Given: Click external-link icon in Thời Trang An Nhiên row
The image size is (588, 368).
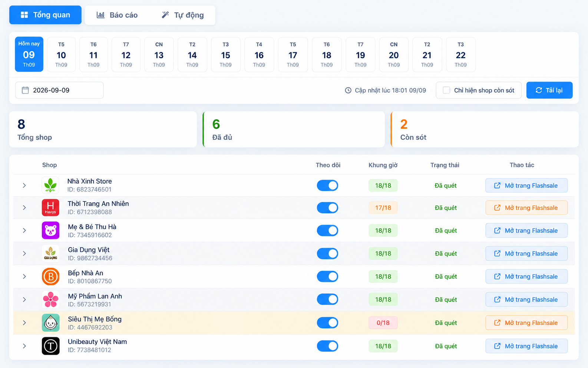Looking at the screenshot, I should (x=497, y=208).
